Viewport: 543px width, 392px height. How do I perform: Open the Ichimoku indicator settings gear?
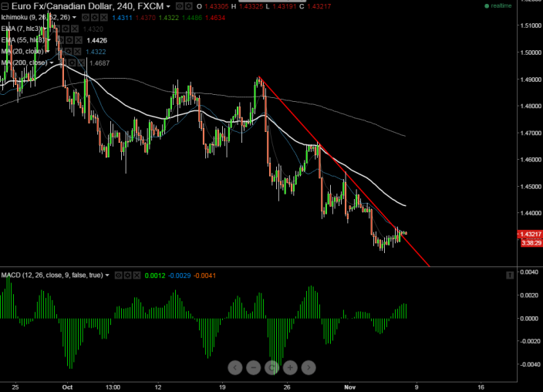point(95,17)
